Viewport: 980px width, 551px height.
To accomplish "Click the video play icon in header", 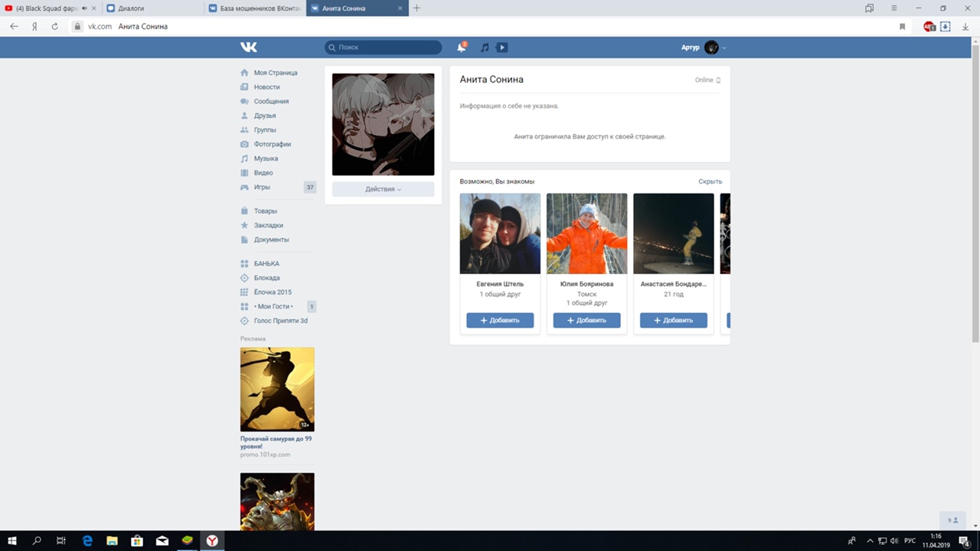I will [x=501, y=47].
